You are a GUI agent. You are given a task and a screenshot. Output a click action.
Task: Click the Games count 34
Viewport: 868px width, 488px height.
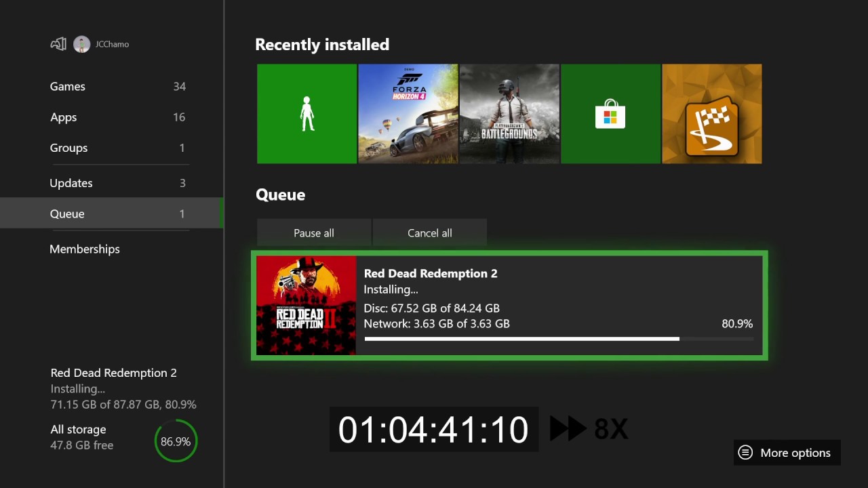pos(179,87)
